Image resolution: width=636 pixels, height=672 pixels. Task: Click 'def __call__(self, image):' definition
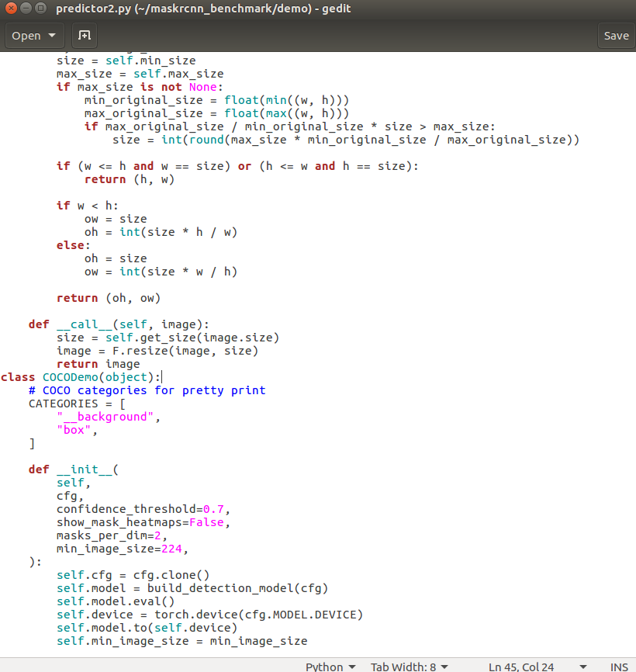119,324
